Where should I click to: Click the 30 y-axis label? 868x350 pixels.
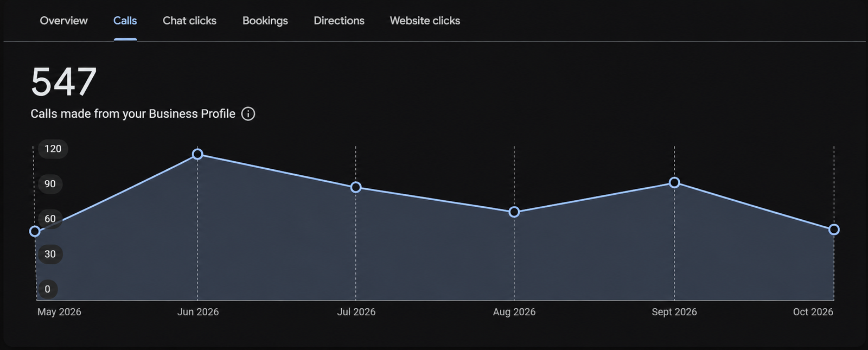50,254
